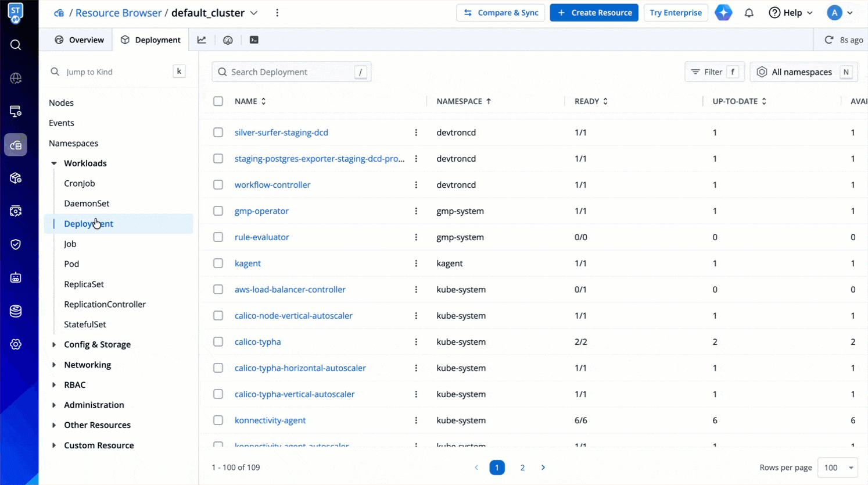This screenshot has height=485, width=868.
Task: Open the monitoring chart icon tab
Action: click(x=202, y=40)
